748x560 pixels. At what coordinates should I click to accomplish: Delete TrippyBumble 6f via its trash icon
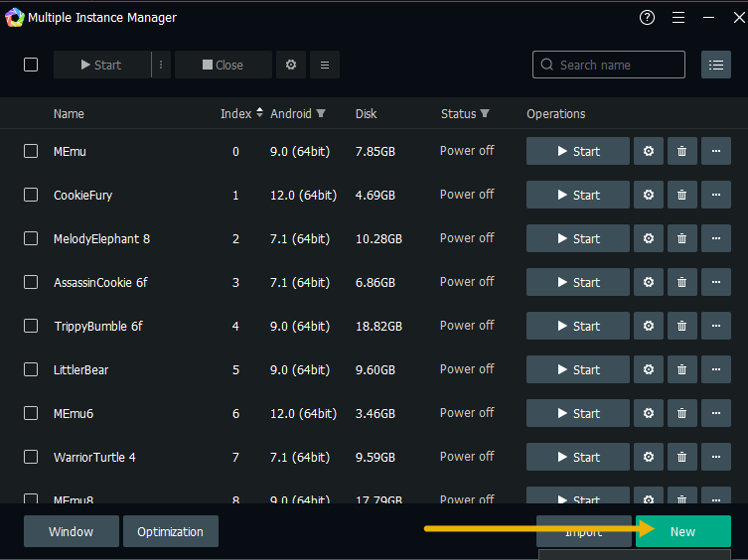(x=682, y=326)
